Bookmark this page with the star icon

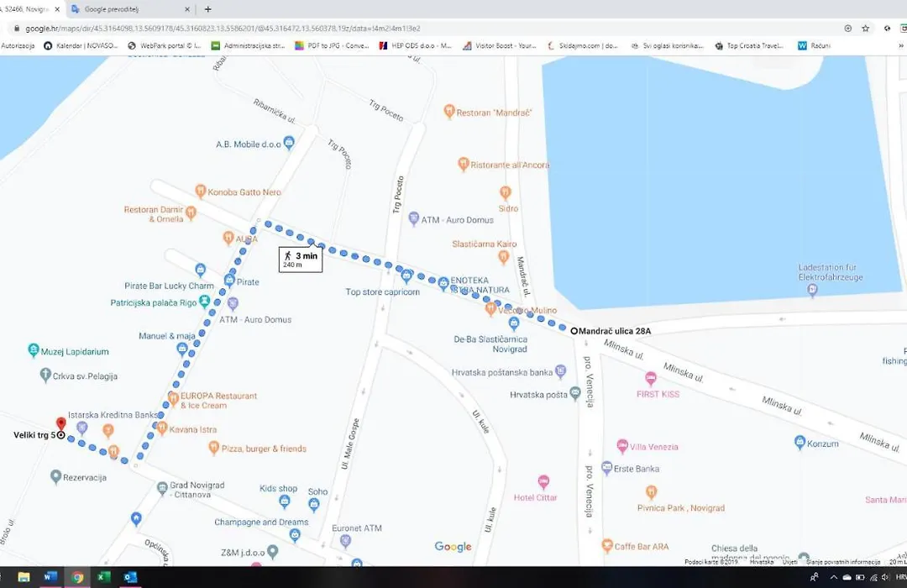(x=865, y=28)
